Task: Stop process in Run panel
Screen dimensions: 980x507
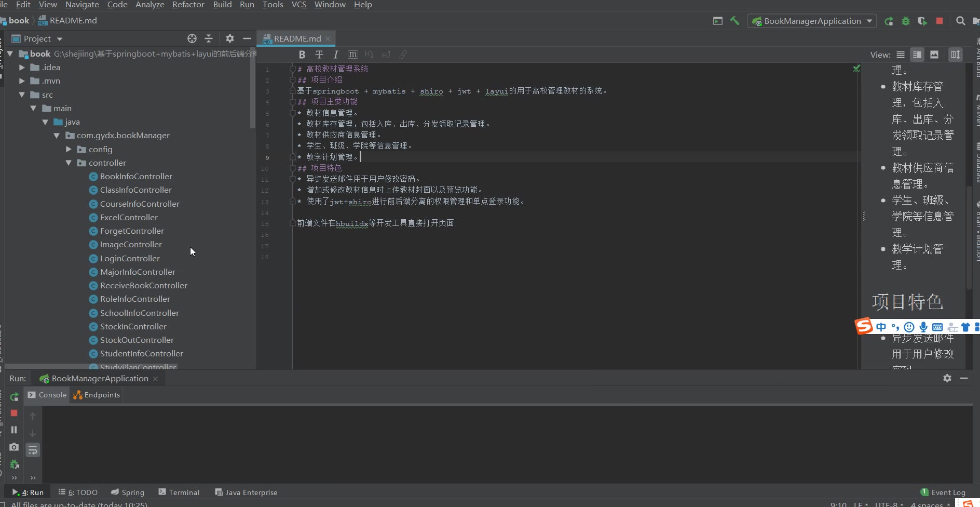Action: click(14, 413)
